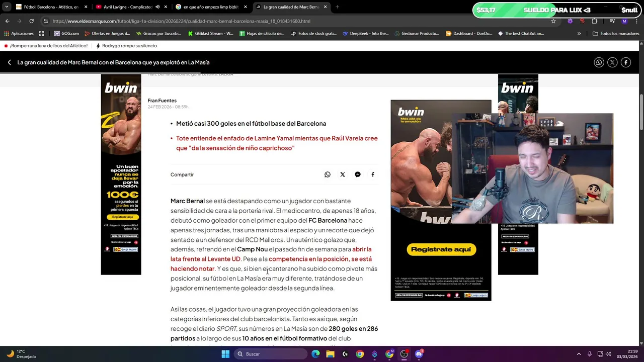Show hidden system tray icons chevron
This screenshot has width=644, height=362.
click(579, 354)
